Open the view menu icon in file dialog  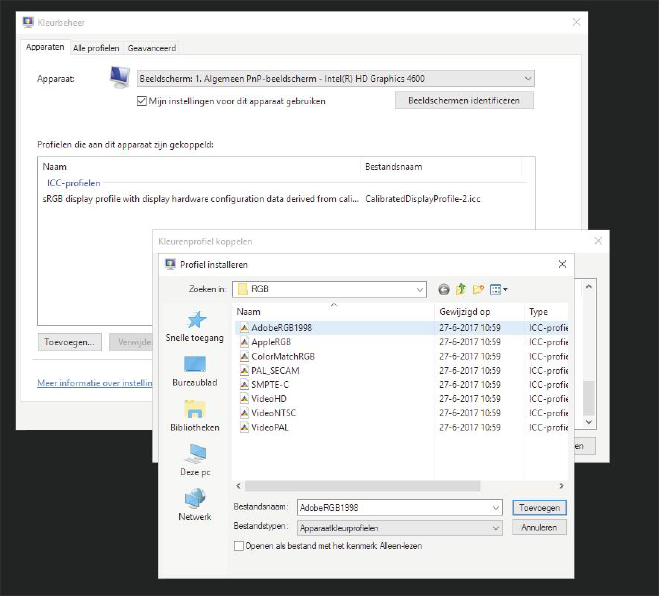click(498, 290)
